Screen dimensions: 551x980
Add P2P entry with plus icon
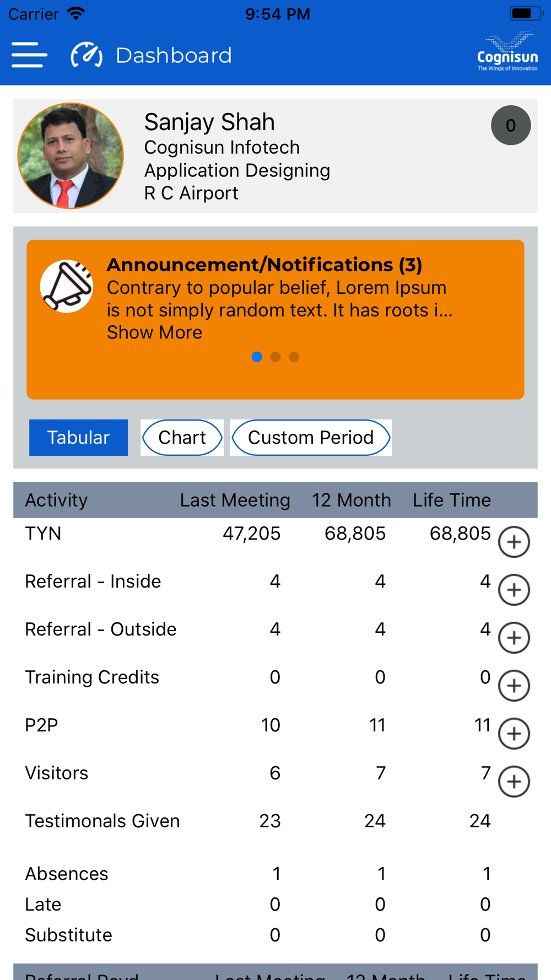514,734
